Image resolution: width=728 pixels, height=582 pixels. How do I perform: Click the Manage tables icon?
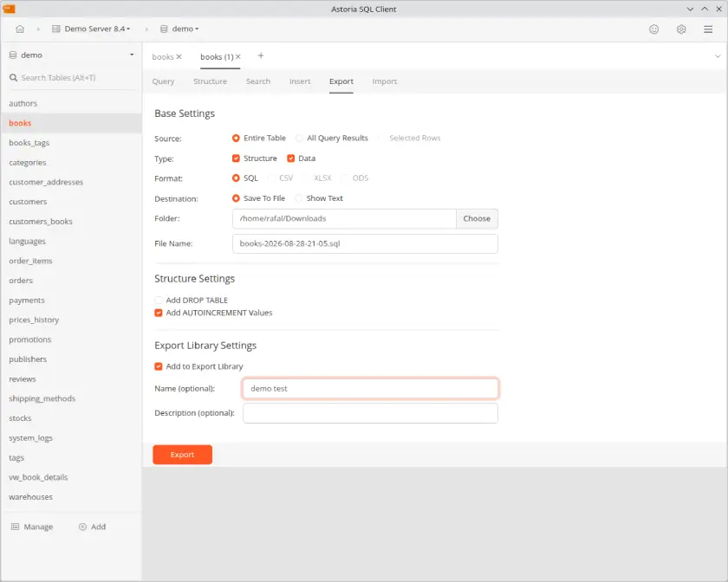point(16,527)
